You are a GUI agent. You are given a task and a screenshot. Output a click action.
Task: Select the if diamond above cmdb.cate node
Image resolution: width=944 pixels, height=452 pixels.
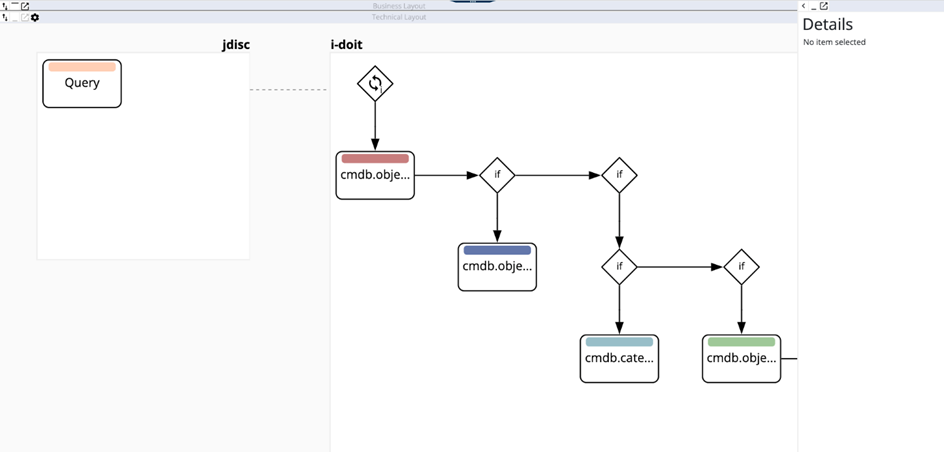pyautogui.click(x=619, y=267)
